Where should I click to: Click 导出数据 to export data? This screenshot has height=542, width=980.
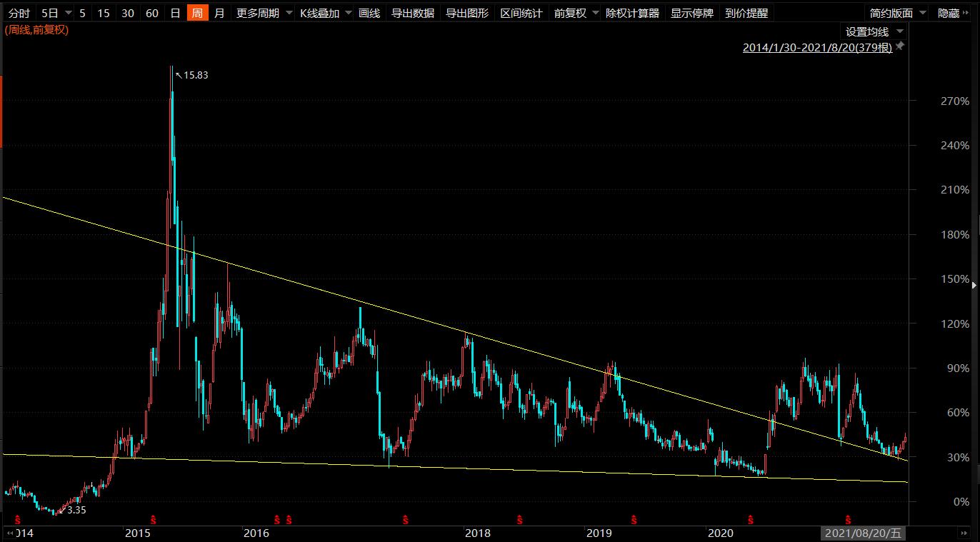[413, 13]
